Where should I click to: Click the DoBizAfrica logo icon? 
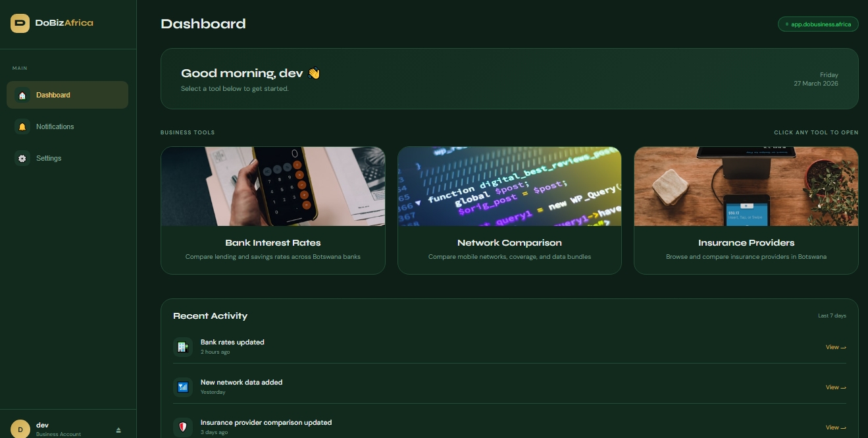[20, 23]
